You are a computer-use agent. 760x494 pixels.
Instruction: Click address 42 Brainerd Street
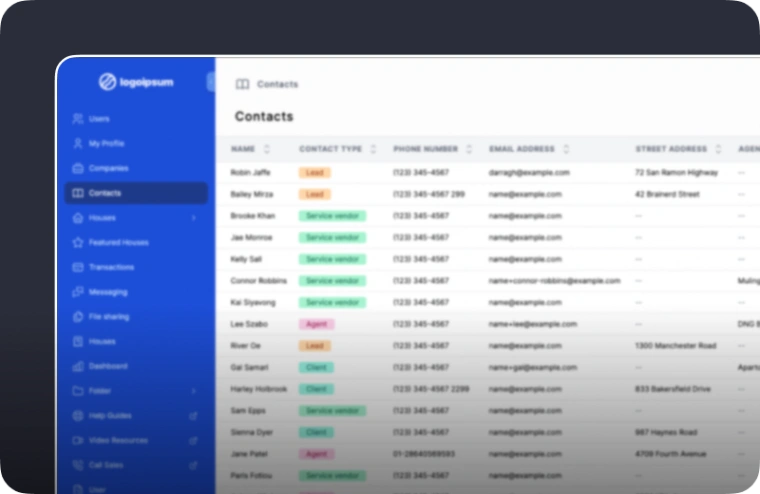click(x=667, y=194)
